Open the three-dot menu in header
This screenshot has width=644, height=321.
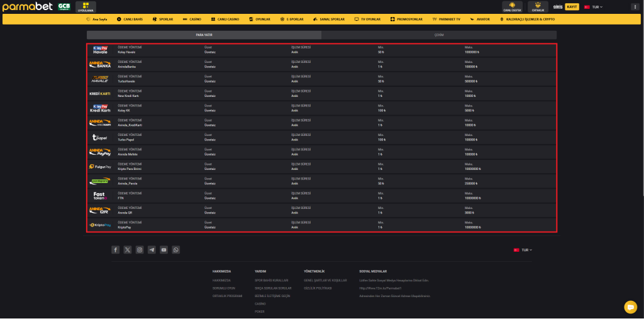[x=634, y=7]
